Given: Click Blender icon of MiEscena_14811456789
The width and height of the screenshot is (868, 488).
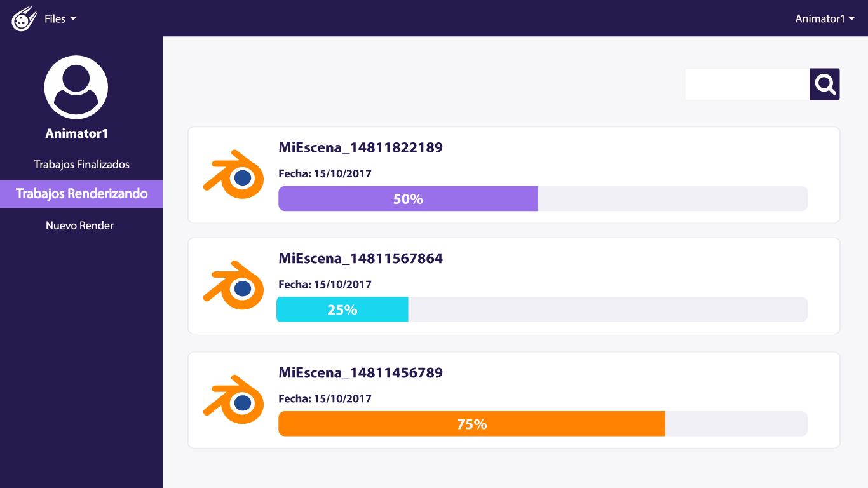Looking at the screenshot, I should (234, 400).
